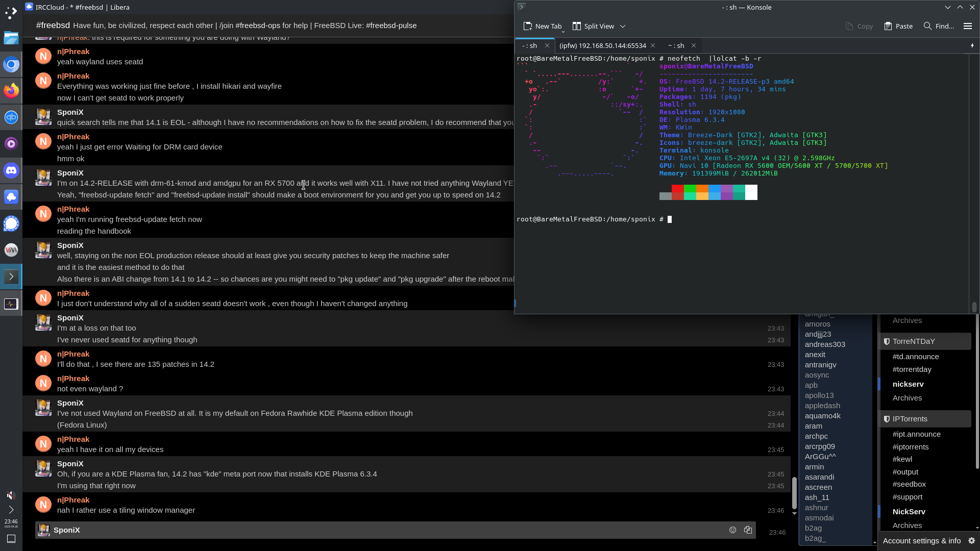Open the Split View dropdown chevron
This screenshot has height=551, width=980.
click(x=623, y=26)
